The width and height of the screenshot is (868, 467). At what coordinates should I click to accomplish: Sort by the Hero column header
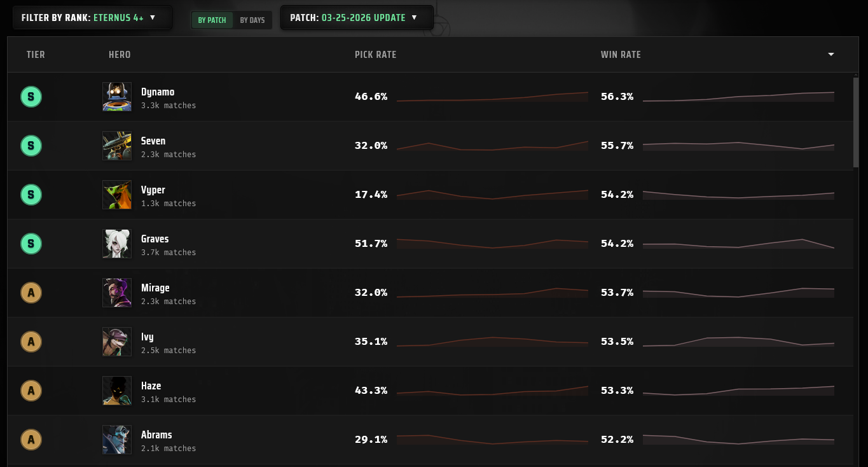pos(120,55)
